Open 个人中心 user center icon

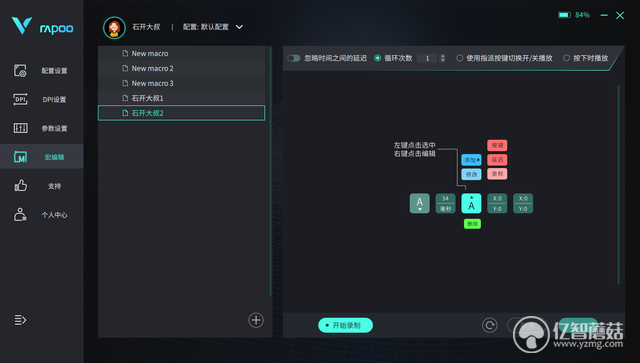pyautogui.click(x=20, y=214)
